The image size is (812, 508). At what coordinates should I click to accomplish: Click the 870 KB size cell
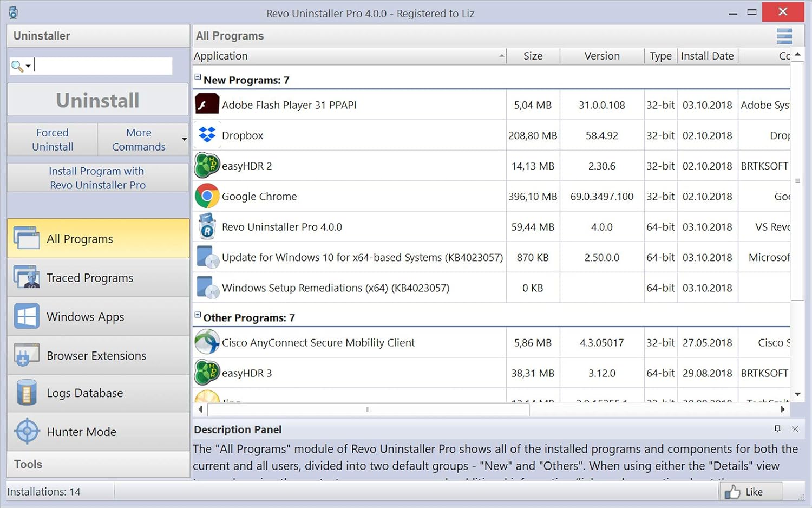point(533,258)
